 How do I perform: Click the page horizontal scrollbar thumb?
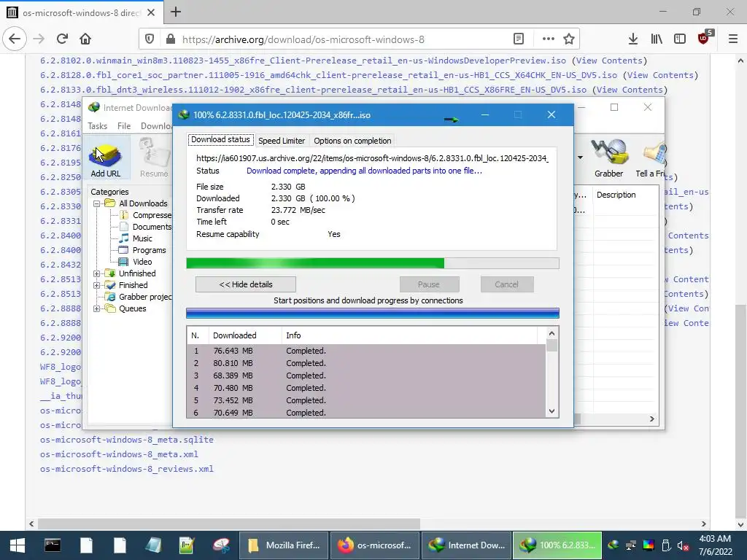pos(228,524)
